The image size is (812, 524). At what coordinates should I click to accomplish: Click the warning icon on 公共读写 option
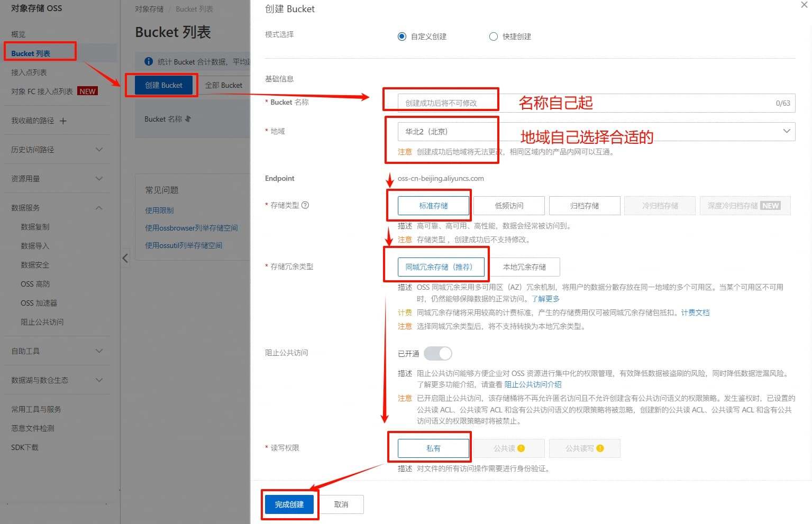pyautogui.click(x=600, y=448)
